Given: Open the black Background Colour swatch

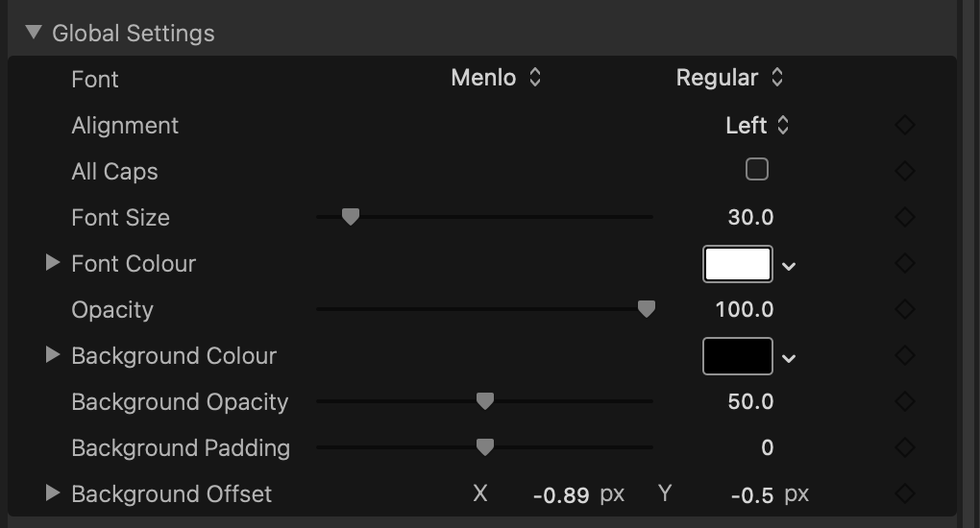Looking at the screenshot, I should (x=738, y=356).
